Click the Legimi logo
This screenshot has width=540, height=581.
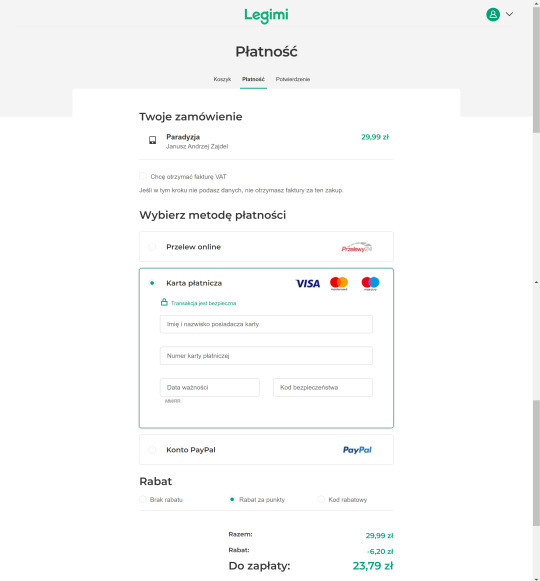pyautogui.click(x=266, y=16)
